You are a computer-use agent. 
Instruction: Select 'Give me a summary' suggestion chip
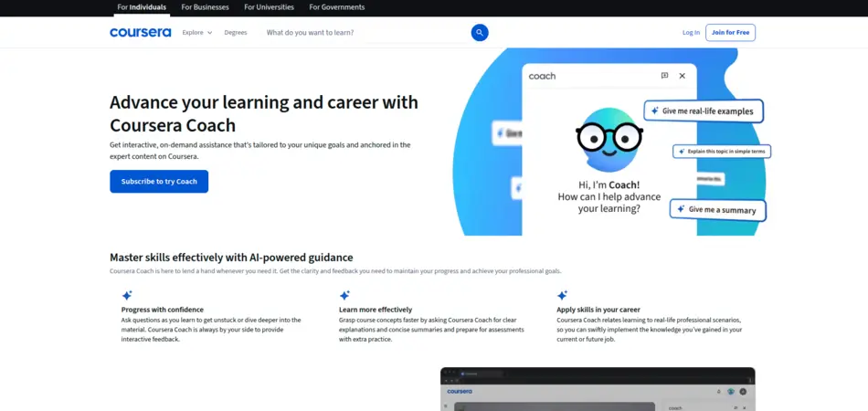(717, 210)
